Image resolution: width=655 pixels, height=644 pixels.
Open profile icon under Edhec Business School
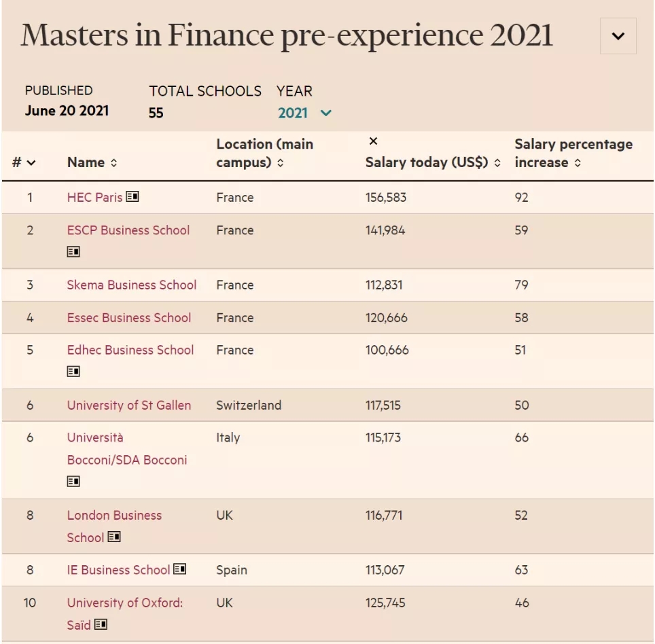pyautogui.click(x=73, y=372)
